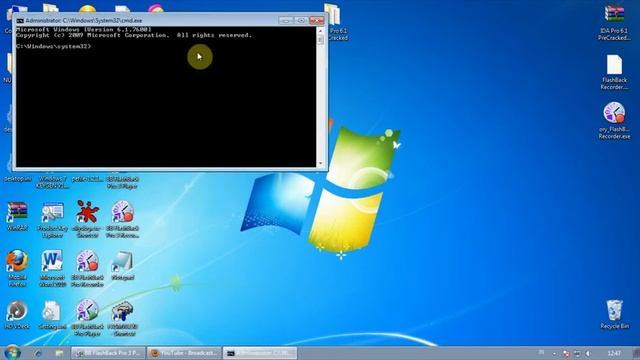Switch to YouTube - Broadcast Firefox taskbar button

[184, 353]
